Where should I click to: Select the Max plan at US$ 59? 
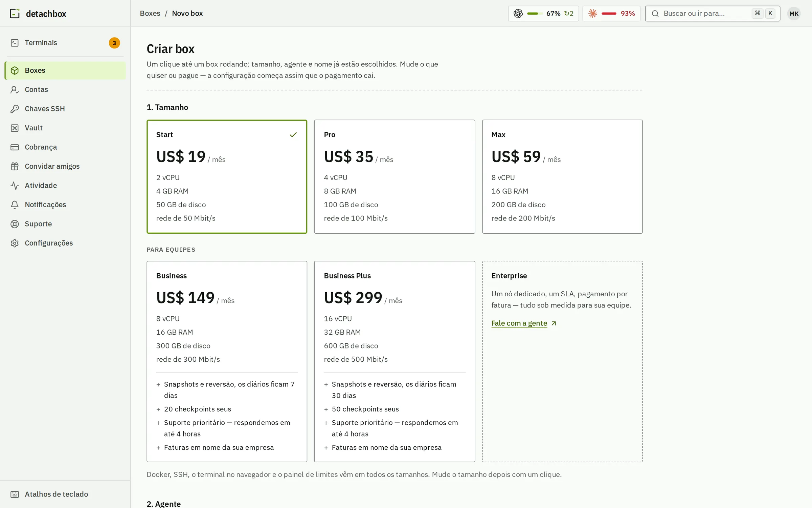pos(562,176)
